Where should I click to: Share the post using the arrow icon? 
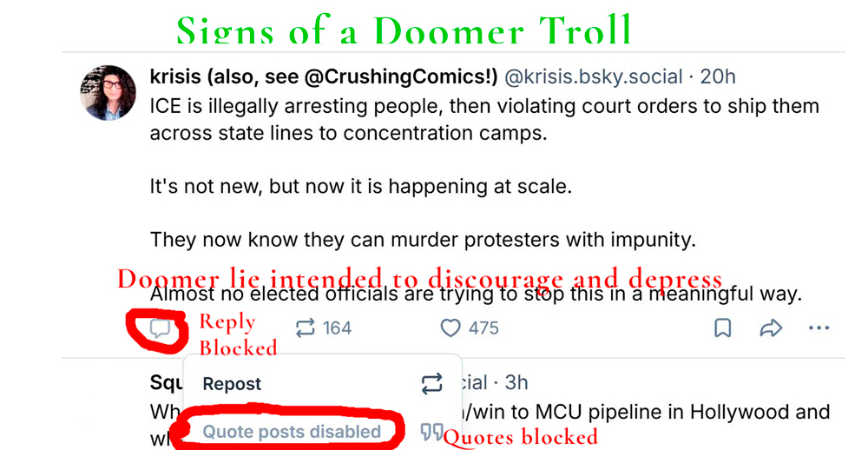[x=770, y=328]
